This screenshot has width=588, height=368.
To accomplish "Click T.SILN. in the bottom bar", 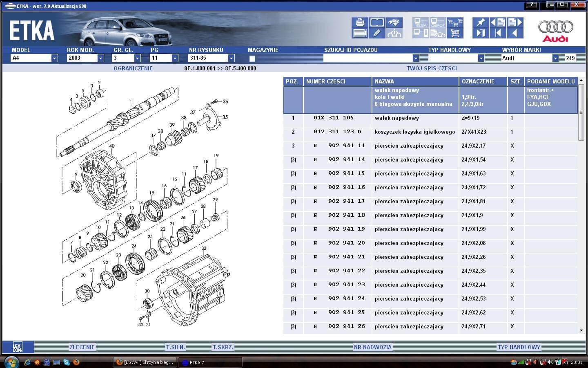I will [176, 347].
